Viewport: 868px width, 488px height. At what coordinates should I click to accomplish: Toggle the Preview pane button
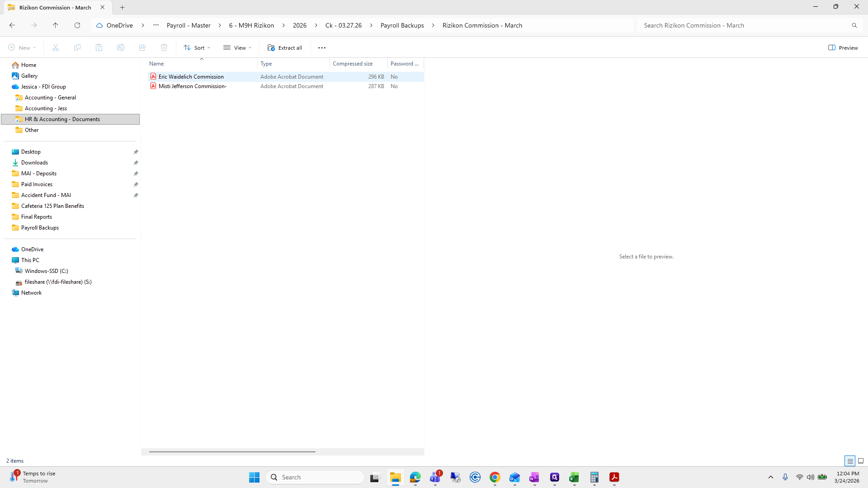click(843, 47)
